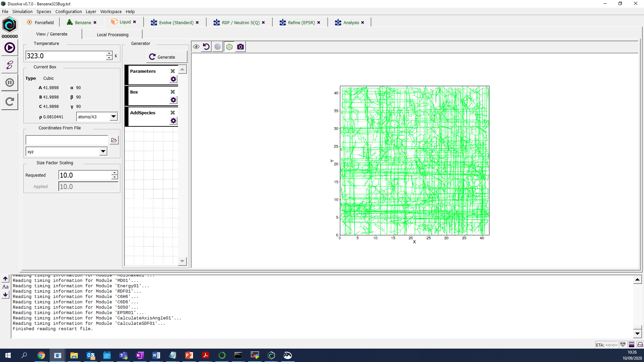Open the Local Processing tab

(x=112, y=35)
